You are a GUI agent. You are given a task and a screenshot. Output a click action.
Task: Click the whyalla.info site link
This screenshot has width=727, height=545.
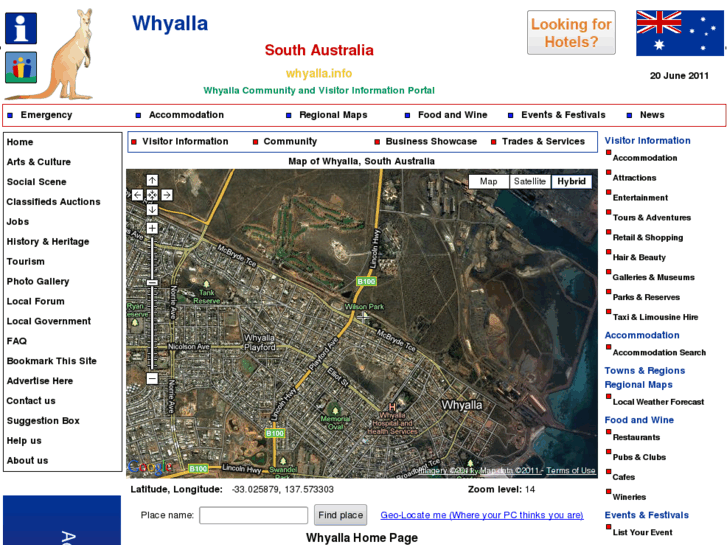[319, 74]
